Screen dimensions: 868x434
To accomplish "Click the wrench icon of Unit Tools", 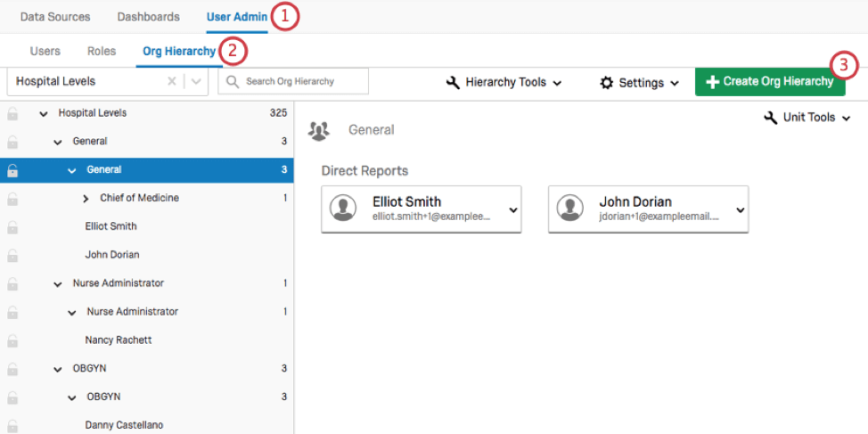I will (771, 118).
